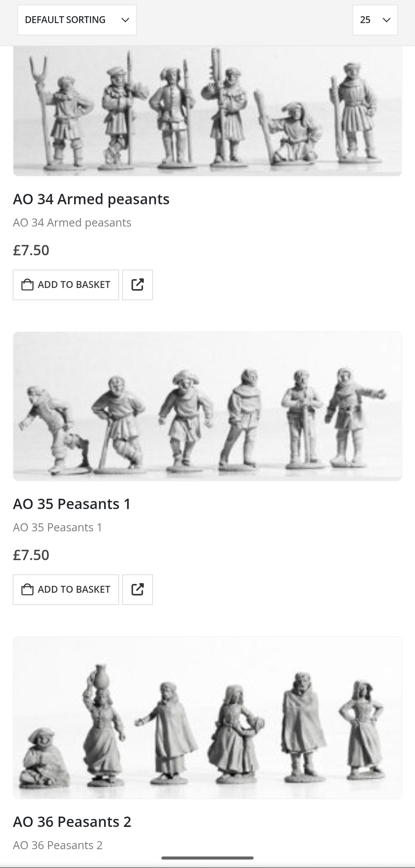415x868 pixels.
Task: Click chevron arrow next to 25
Action: [x=387, y=20]
